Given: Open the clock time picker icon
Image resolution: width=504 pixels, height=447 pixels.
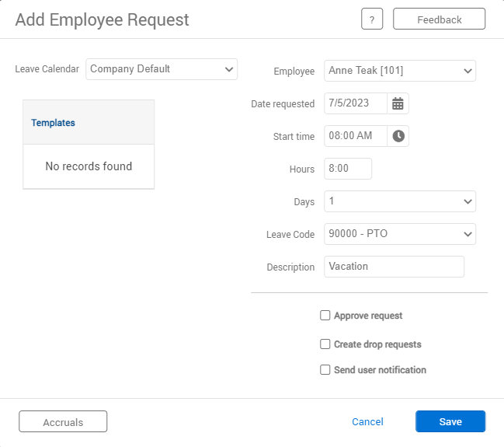Looking at the screenshot, I should pyautogui.click(x=398, y=136).
